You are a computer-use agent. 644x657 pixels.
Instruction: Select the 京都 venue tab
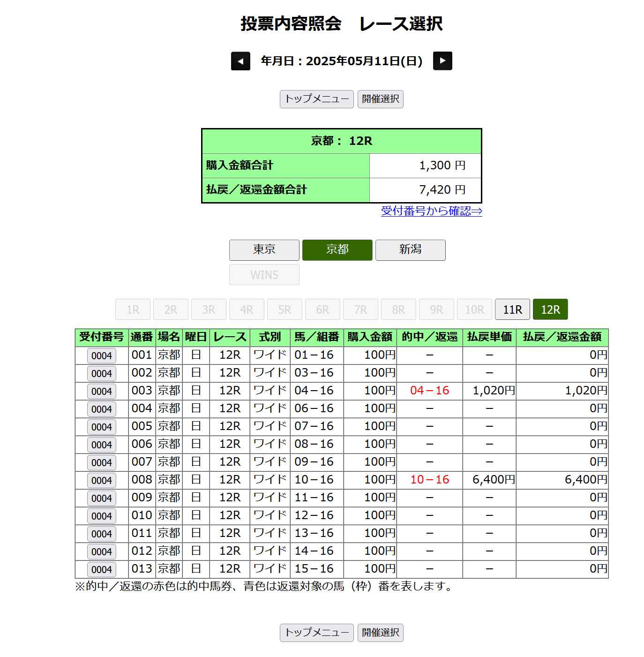coord(337,250)
